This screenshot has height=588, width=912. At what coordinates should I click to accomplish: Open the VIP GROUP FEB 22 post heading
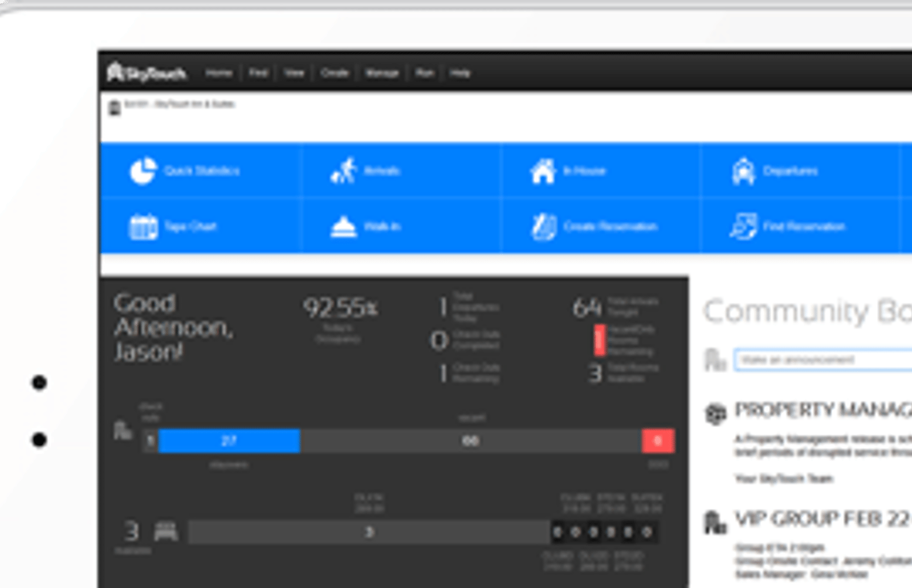click(823, 518)
